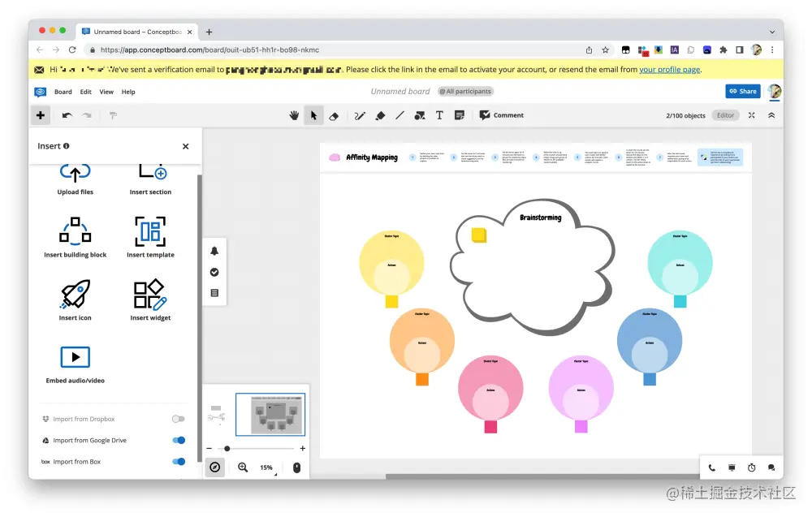Start a call with phone icon
The image size is (812, 517).
[712, 467]
